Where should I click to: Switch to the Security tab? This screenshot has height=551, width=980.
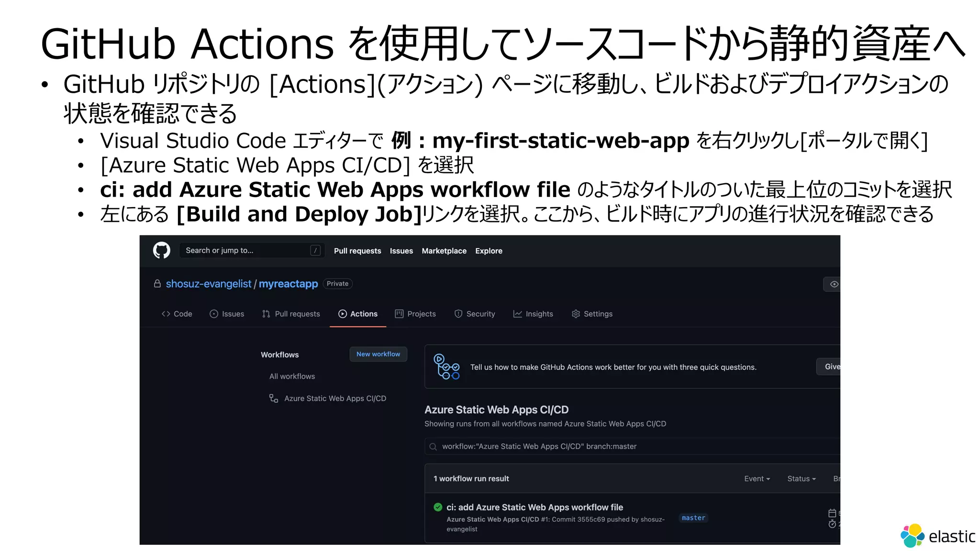tap(475, 314)
